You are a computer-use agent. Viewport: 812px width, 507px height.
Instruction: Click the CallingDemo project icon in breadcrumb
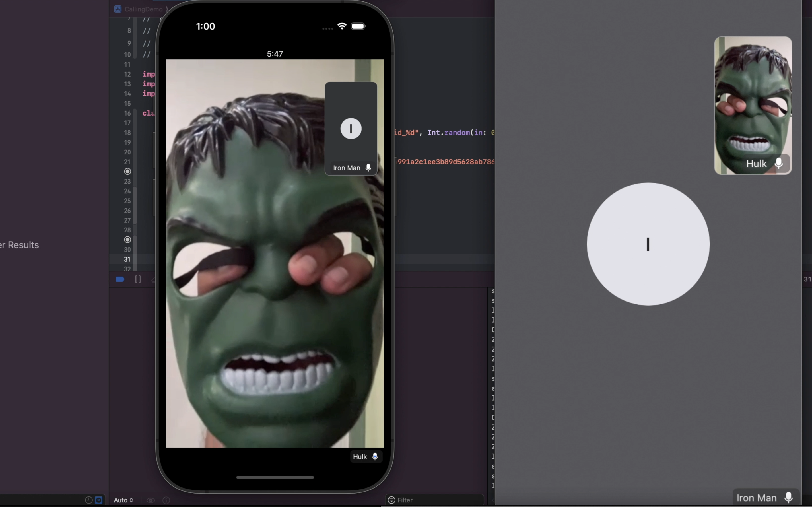118,9
